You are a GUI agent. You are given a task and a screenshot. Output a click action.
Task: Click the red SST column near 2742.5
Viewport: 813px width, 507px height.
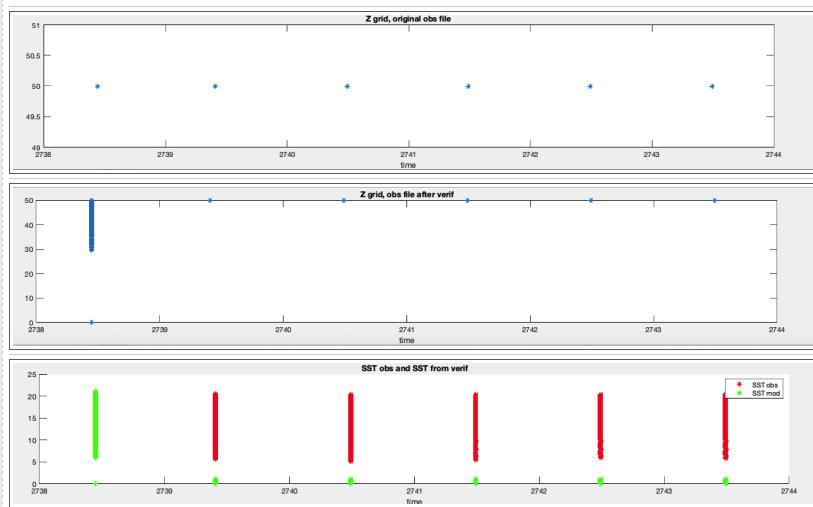tap(600, 425)
